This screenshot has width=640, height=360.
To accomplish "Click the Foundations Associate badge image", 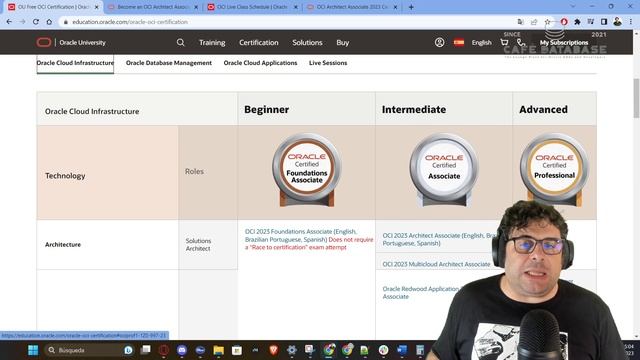I will tap(307, 170).
